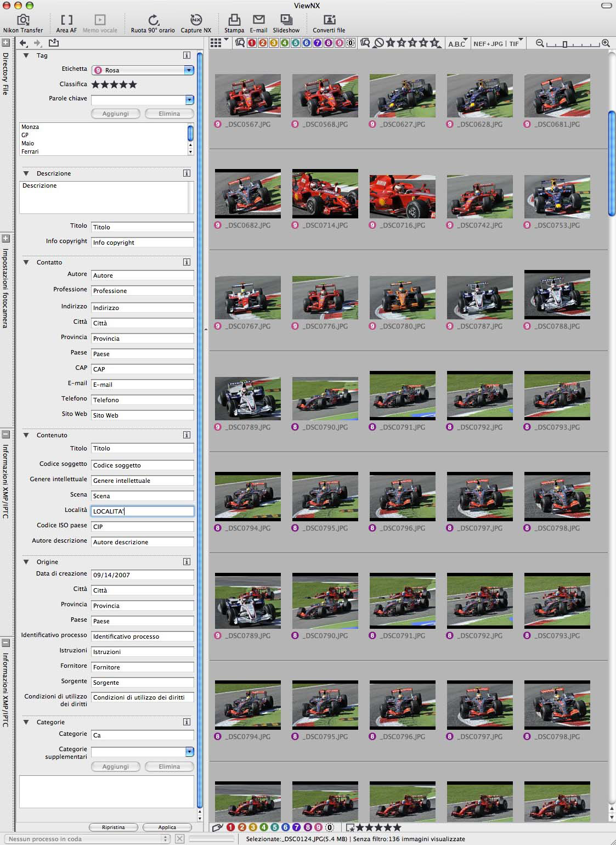This screenshot has width=616, height=845.
Task: Apply yellow label 3 from the bottom bar
Action: point(253,827)
